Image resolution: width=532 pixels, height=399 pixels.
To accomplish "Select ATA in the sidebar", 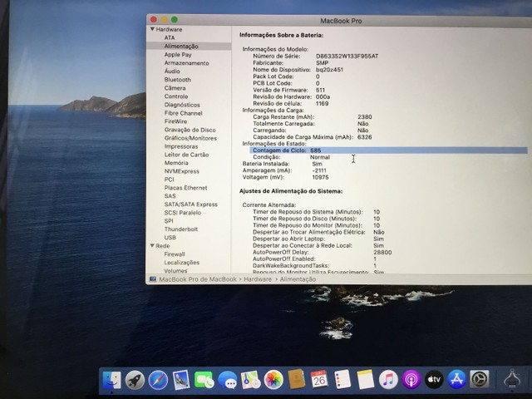I will pos(170,37).
